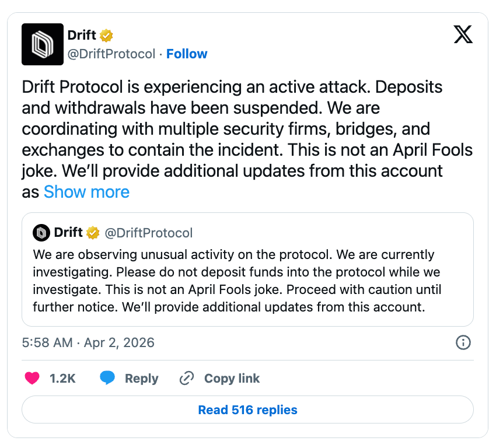Click the Reply text label
The width and height of the screenshot is (496, 448).
tap(141, 379)
